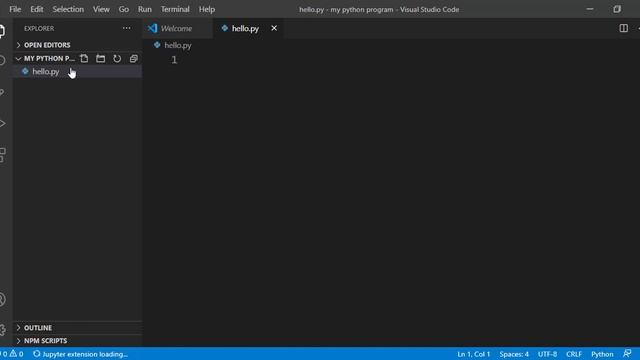Click the VS Code icon on Welcome tab
Viewport: 640px width, 360px height.
click(x=153, y=28)
